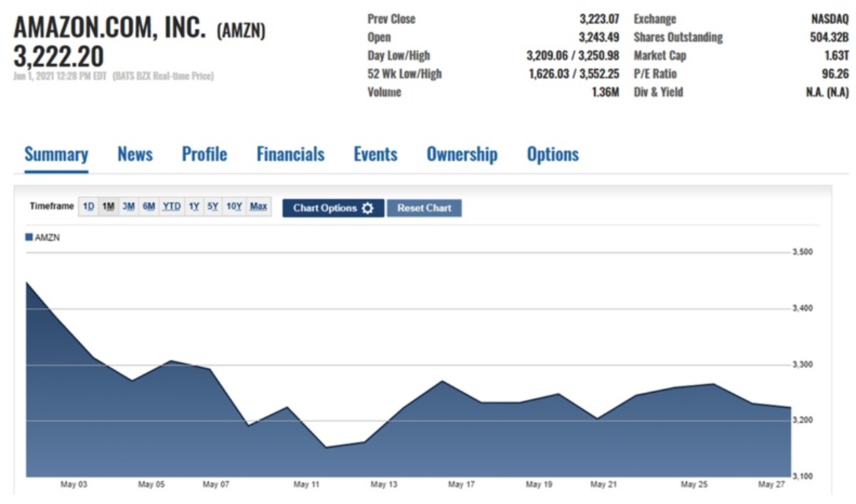Click the Market Cap value 1.63T

click(837, 56)
